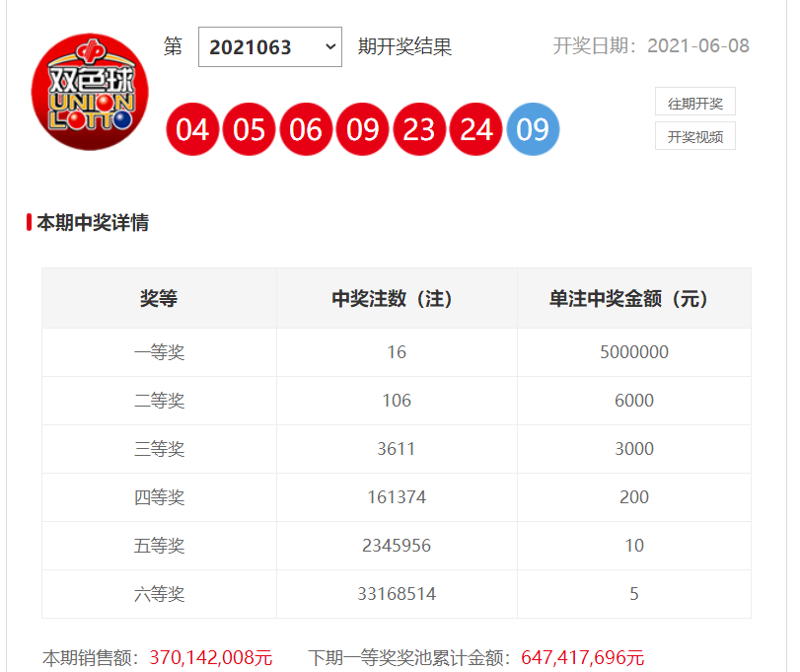
Task: Open the issue number 2021063 dropdown
Action: click(x=269, y=47)
